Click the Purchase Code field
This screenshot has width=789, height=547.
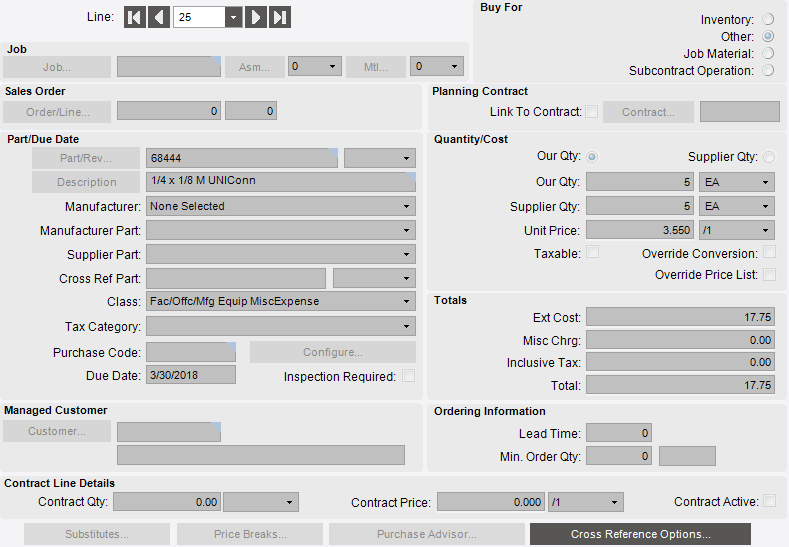pos(191,352)
